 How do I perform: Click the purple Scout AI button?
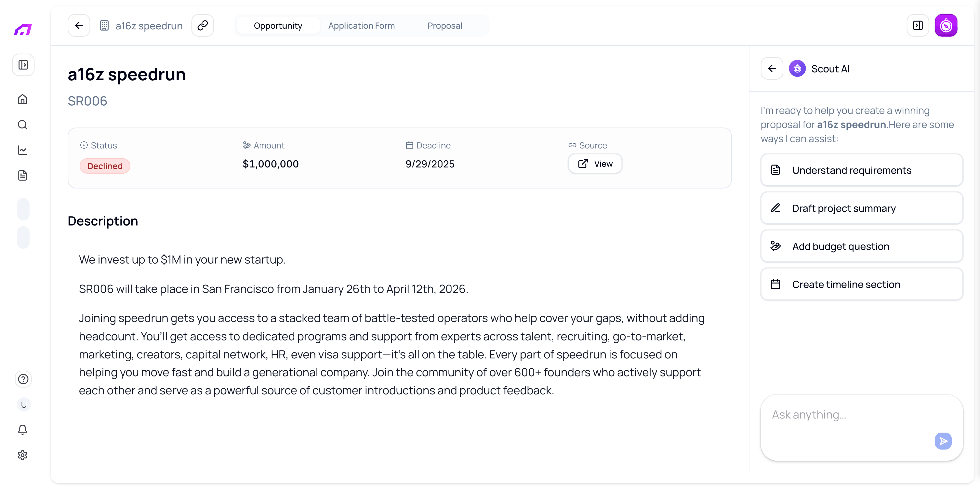(x=946, y=26)
